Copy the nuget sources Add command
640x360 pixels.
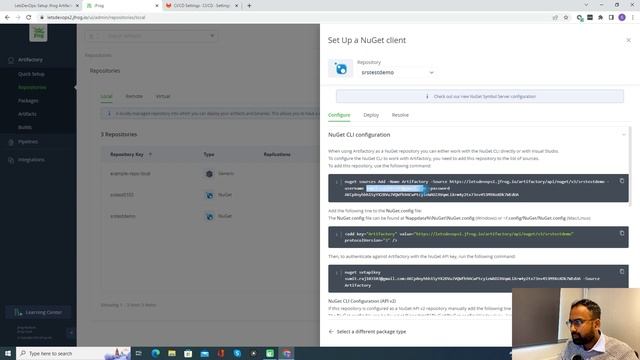tap(622, 181)
